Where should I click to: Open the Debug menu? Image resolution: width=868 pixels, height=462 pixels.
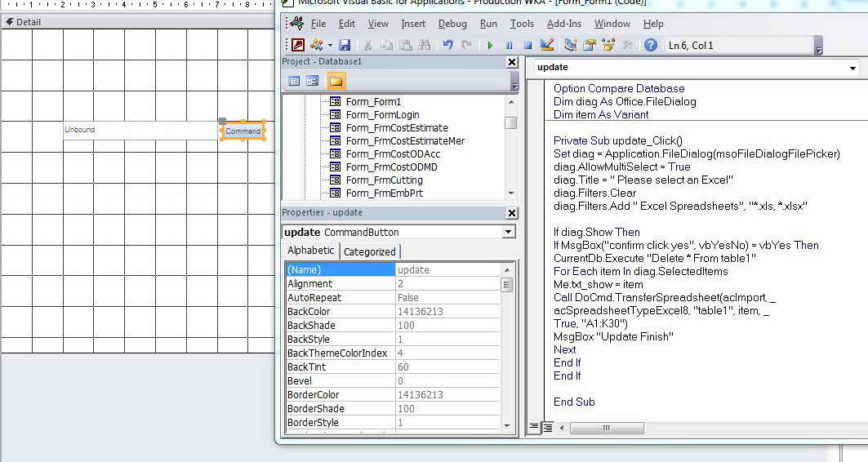tap(452, 24)
